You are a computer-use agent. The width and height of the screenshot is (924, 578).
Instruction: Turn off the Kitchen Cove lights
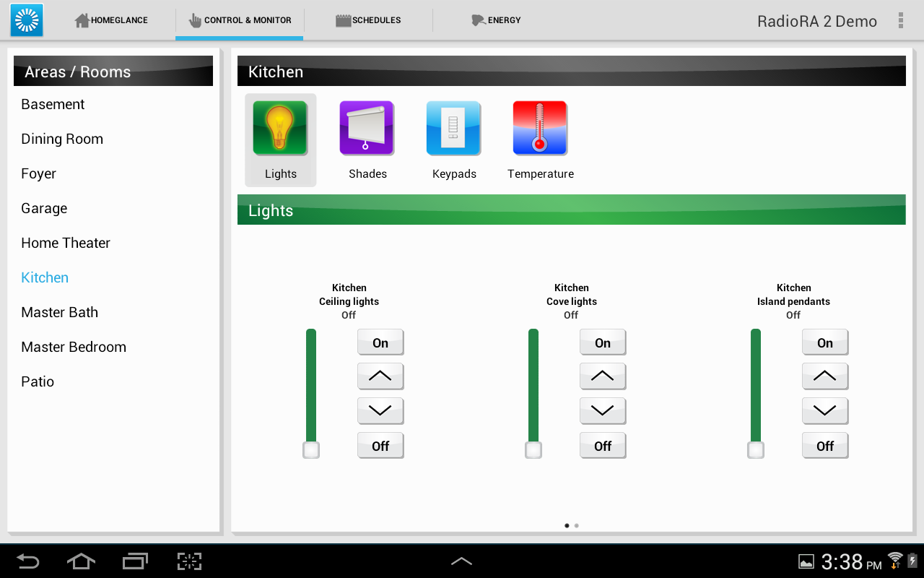pos(603,445)
